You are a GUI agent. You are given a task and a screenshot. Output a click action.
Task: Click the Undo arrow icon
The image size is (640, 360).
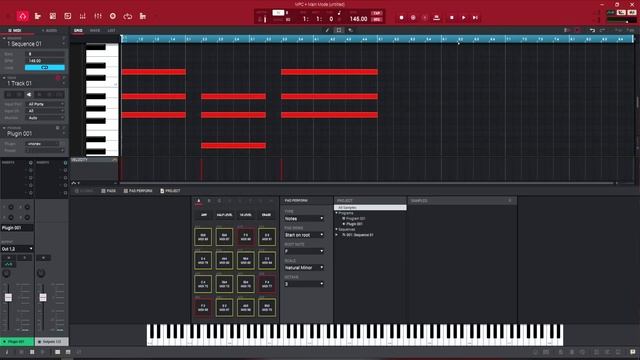[x=592, y=30]
